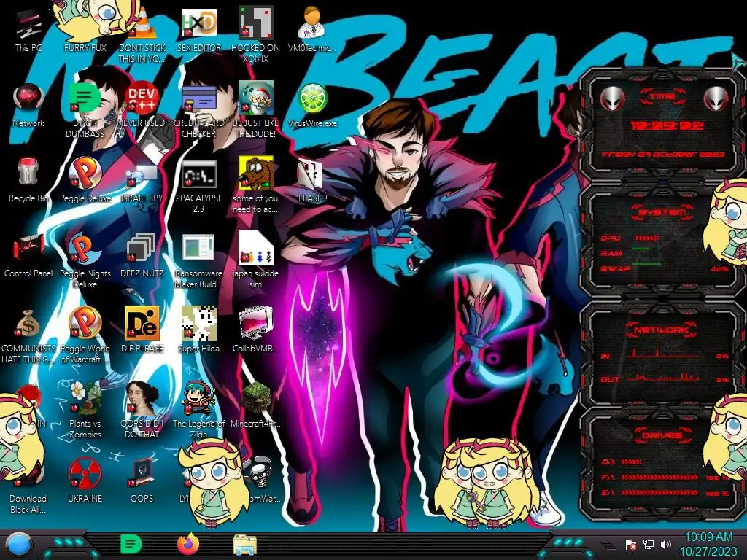
Task: Open the CREDIT CARD CHECKER shortcut
Action: point(198,111)
